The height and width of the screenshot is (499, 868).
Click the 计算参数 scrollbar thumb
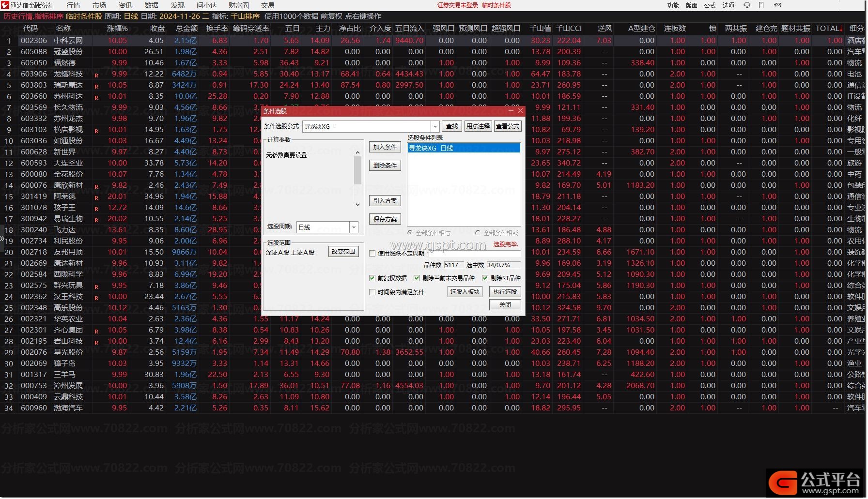(357, 171)
